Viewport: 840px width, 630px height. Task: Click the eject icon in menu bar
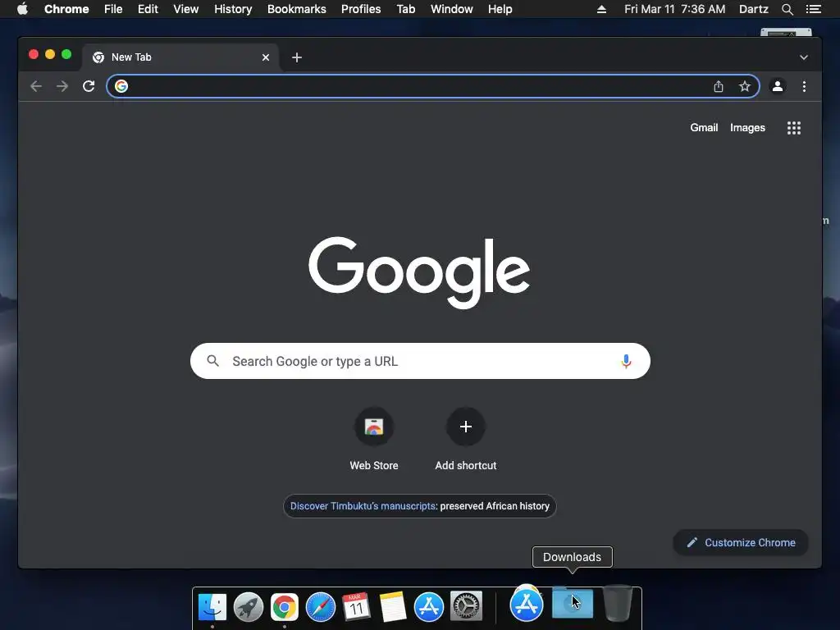(601, 9)
